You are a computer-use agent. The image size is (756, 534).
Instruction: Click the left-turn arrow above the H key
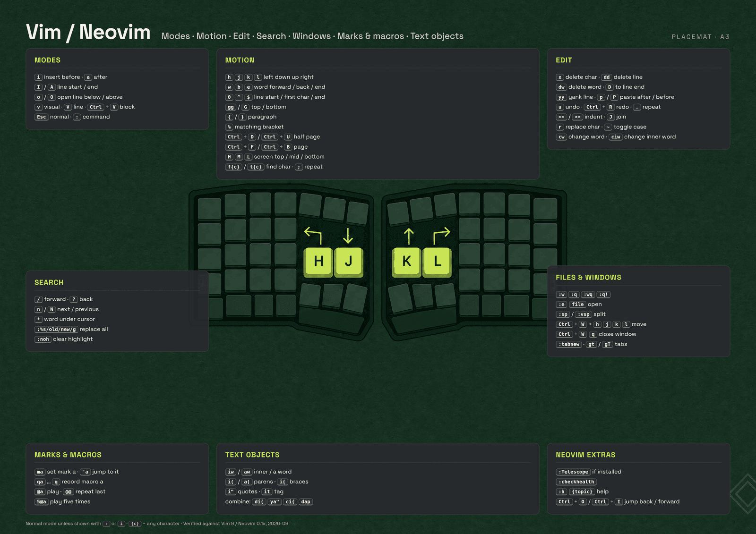click(313, 235)
